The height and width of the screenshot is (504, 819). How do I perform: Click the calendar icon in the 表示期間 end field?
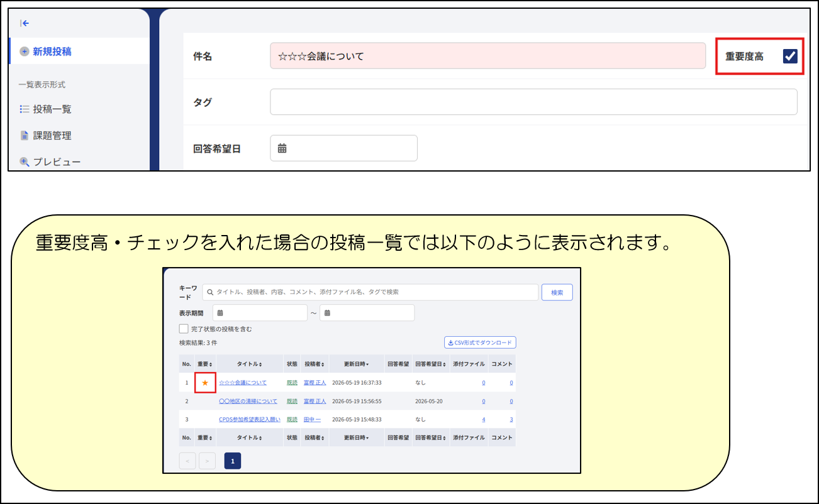pos(328,313)
